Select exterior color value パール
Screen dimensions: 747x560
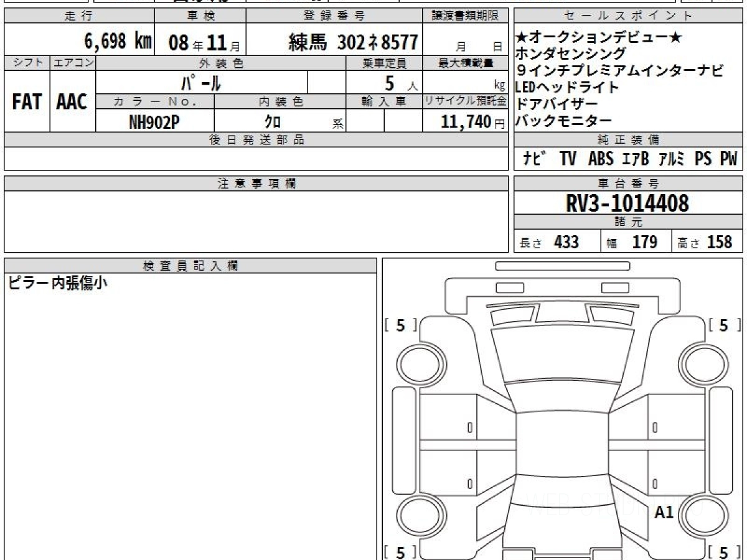click(201, 82)
